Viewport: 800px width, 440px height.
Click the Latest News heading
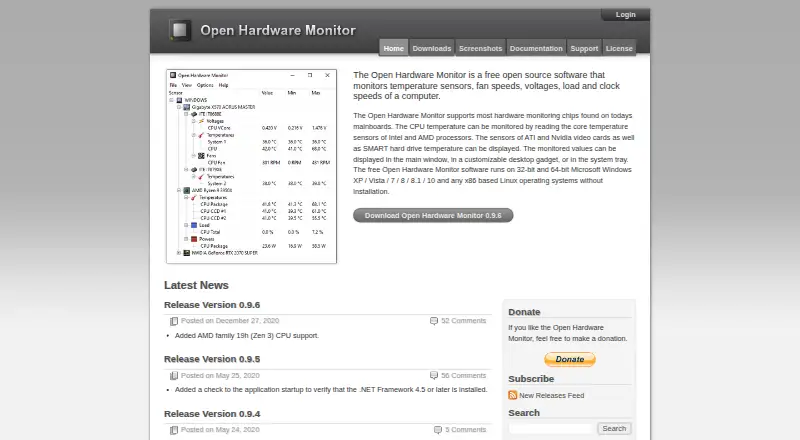196,285
